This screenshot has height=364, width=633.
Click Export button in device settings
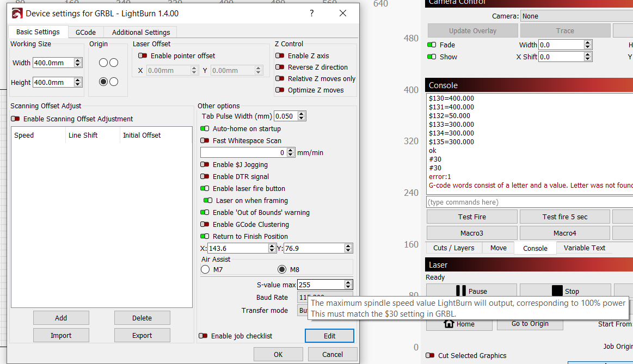click(x=142, y=335)
